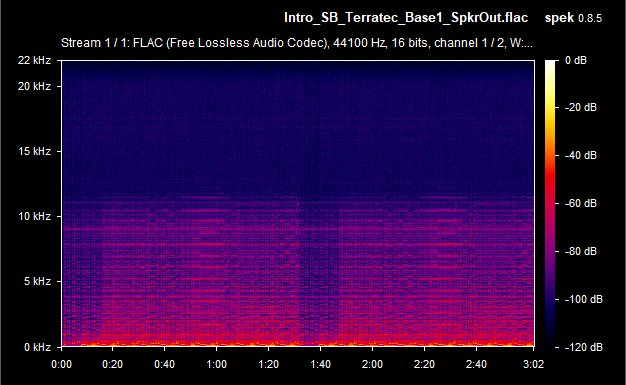Click the 10 kHz frequency axis label
Image resolution: width=626 pixels, height=385 pixels.
(34, 216)
